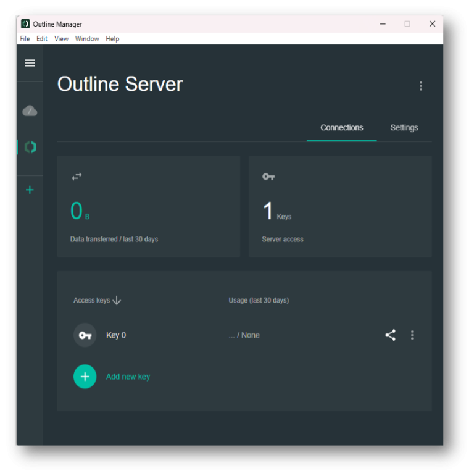This screenshot has height=476, width=474.
Task: Click the Key 0 key icon
Action: pyautogui.click(x=85, y=335)
